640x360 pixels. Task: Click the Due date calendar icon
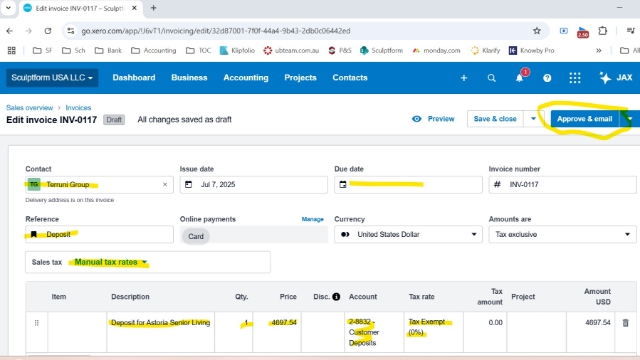pos(343,184)
